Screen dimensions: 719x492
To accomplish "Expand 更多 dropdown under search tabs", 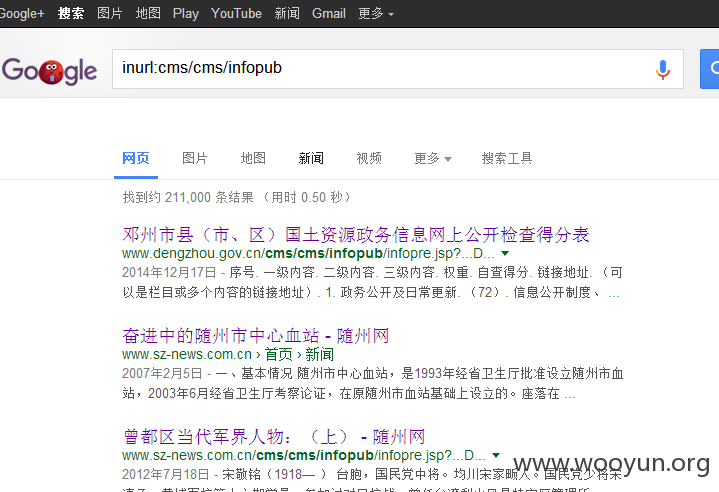I will pos(433,158).
